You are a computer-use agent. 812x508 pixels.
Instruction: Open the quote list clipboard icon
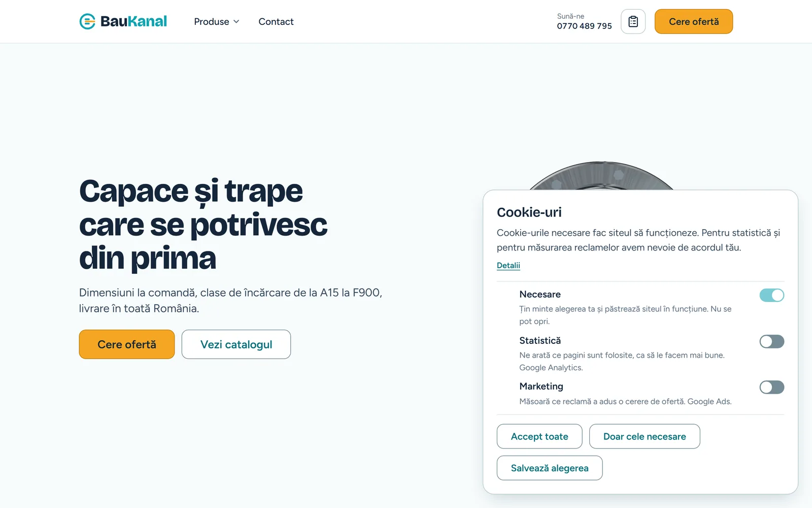pyautogui.click(x=633, y=21)
